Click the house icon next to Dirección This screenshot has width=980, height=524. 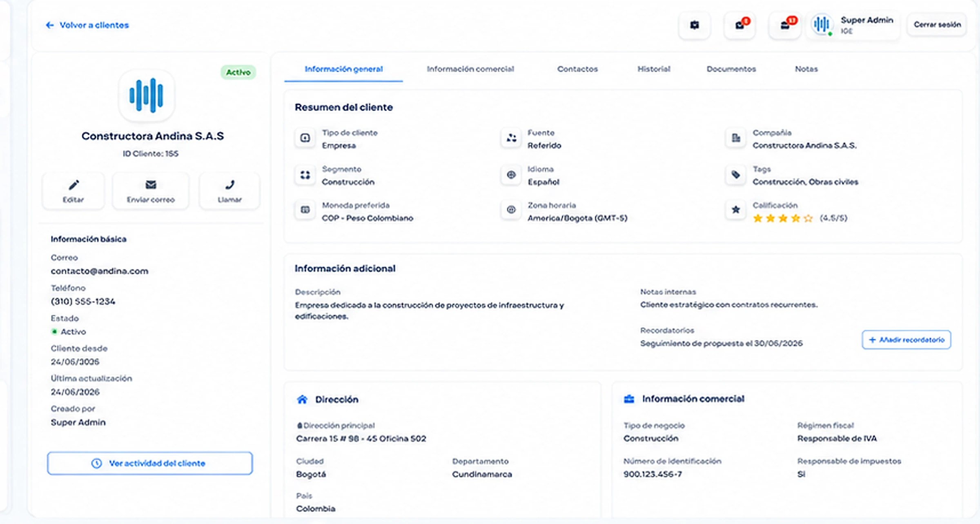302,399
